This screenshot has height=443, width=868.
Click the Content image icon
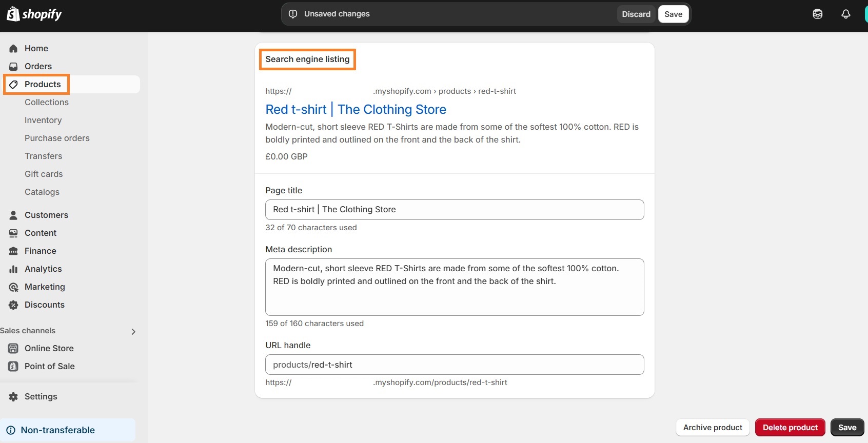[x=13, y=233]
